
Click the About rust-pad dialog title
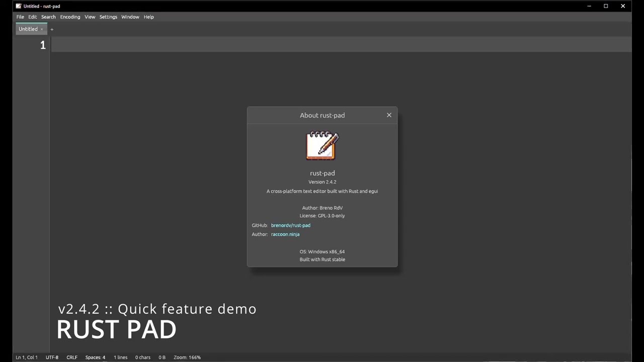pos(323,115)
